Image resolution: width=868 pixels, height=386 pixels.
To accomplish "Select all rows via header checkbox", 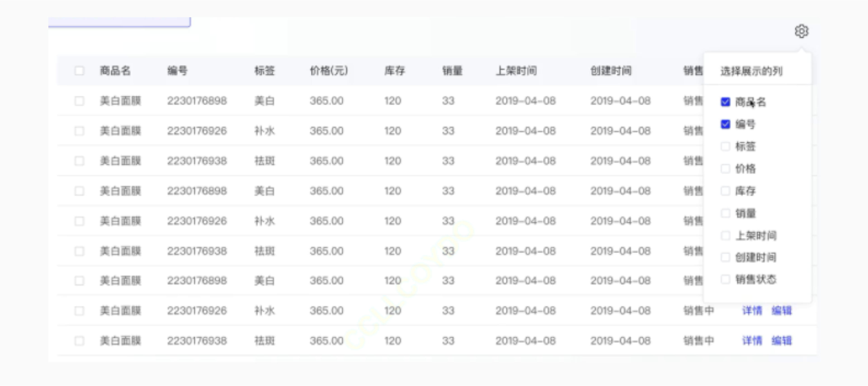I will click(x=80, y=71).
